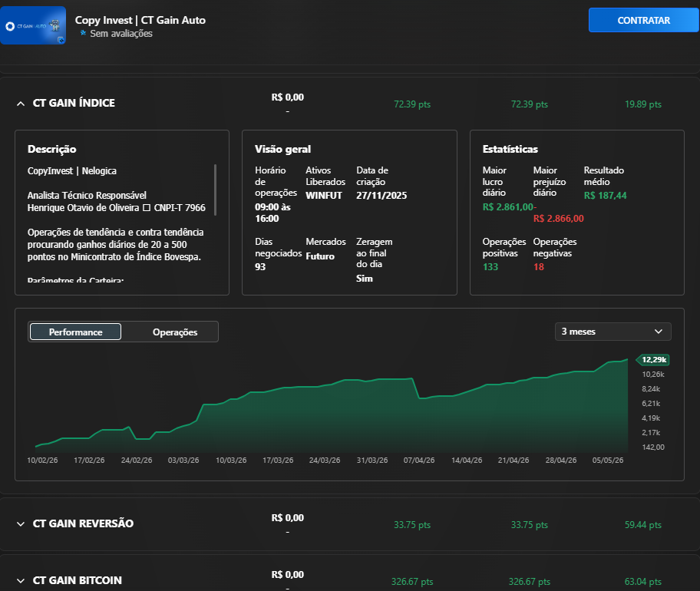Viewport: 700px width, 591px height.
Task: Click the 59.44 pts value in the REVERSÃO row
Action: [x=643, y=525]
